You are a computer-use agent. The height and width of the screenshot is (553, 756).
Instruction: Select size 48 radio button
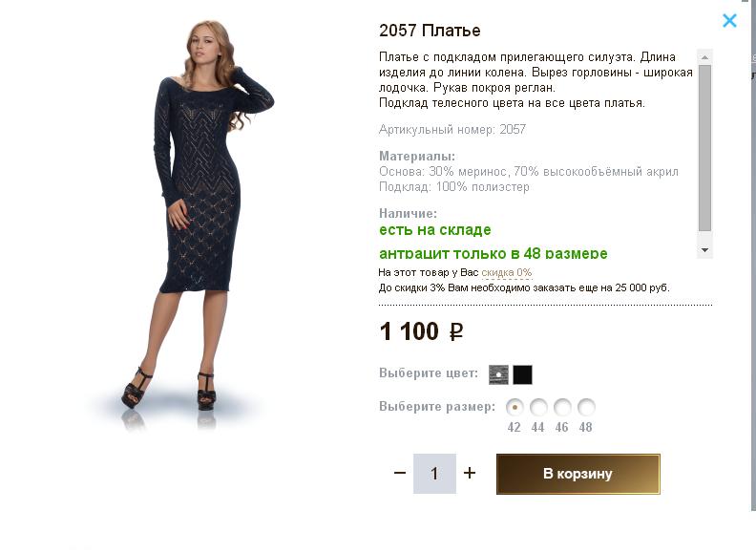click(x=586, y=407)
